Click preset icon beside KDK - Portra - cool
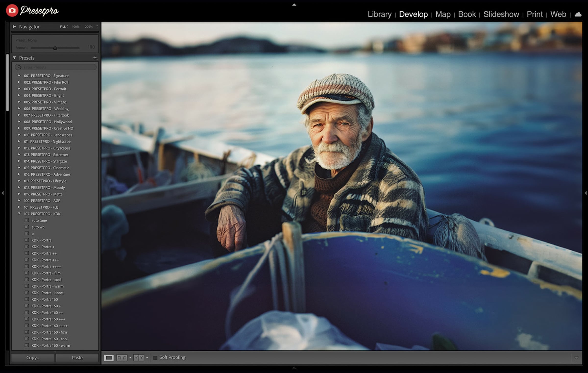The image size is (588, 373). 27,280
